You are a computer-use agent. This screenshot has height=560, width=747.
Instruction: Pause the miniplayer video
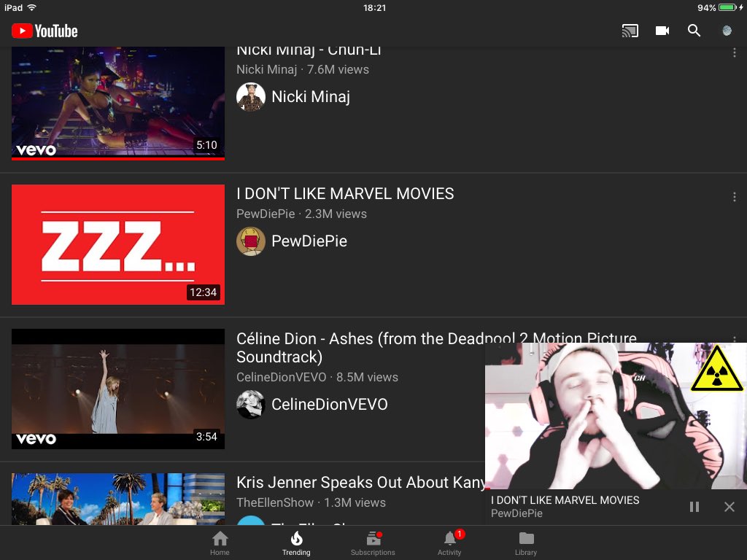click(x=694, y=507)
